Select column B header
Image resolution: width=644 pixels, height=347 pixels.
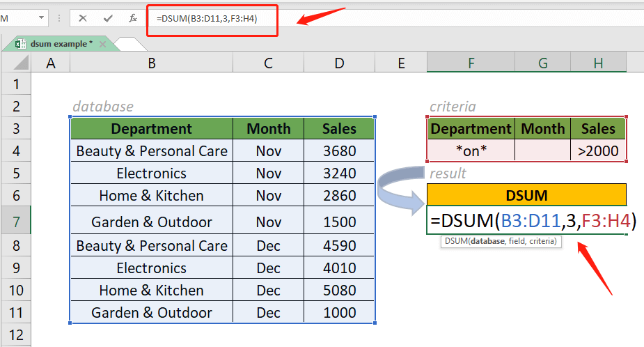pos(151,63)
